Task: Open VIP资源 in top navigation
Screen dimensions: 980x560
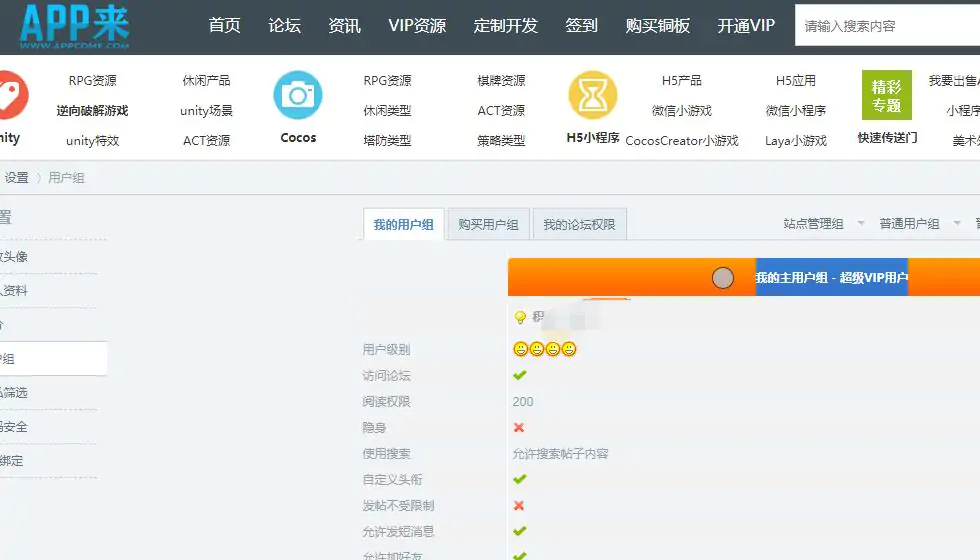Action: 417,26
